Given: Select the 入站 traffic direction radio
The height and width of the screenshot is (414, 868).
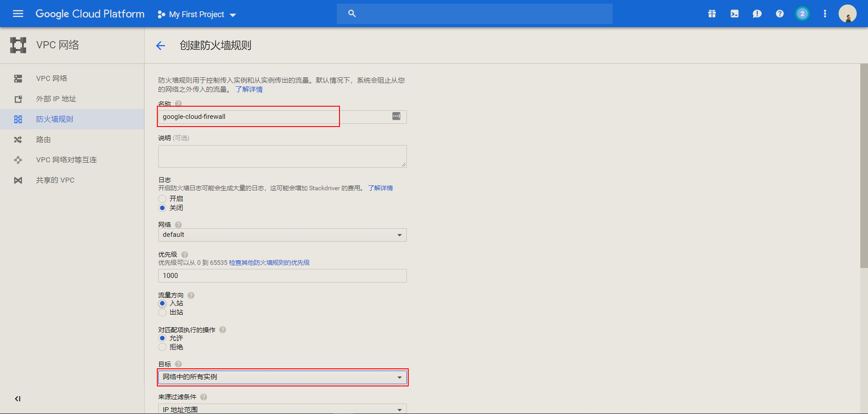Looking at the screenshot, I should (162, 303).
